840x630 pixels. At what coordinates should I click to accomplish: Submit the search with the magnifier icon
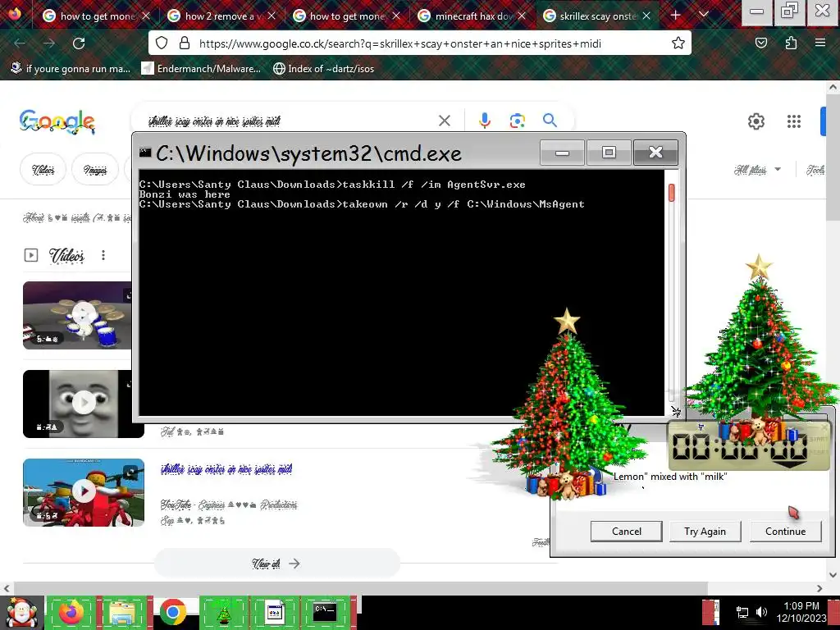(x=550, y=121)
